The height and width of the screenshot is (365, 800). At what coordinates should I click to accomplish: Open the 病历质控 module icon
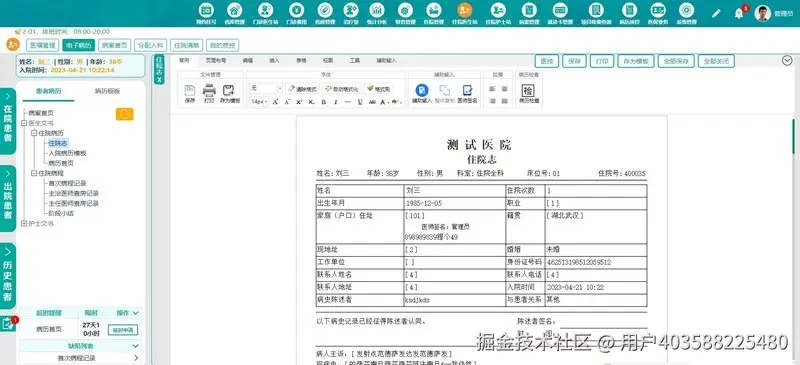pos(629,10)
